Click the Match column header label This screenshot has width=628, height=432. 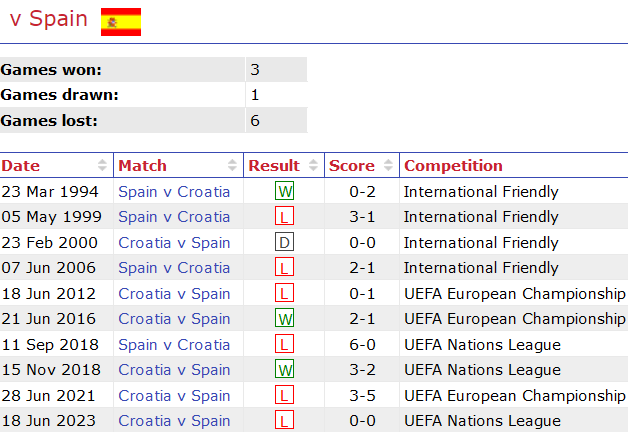coord(142,166)
